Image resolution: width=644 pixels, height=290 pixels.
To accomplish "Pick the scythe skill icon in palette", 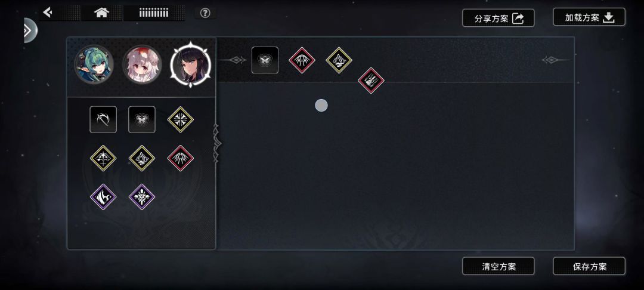I will coord(103,119).
